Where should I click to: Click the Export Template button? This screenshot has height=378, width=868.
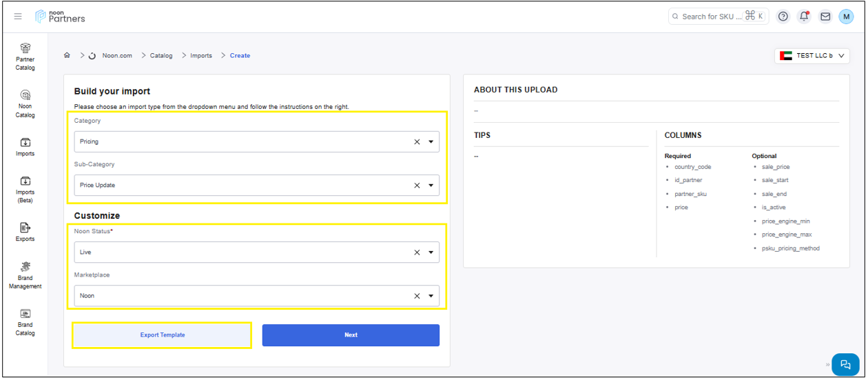point(163,335)
